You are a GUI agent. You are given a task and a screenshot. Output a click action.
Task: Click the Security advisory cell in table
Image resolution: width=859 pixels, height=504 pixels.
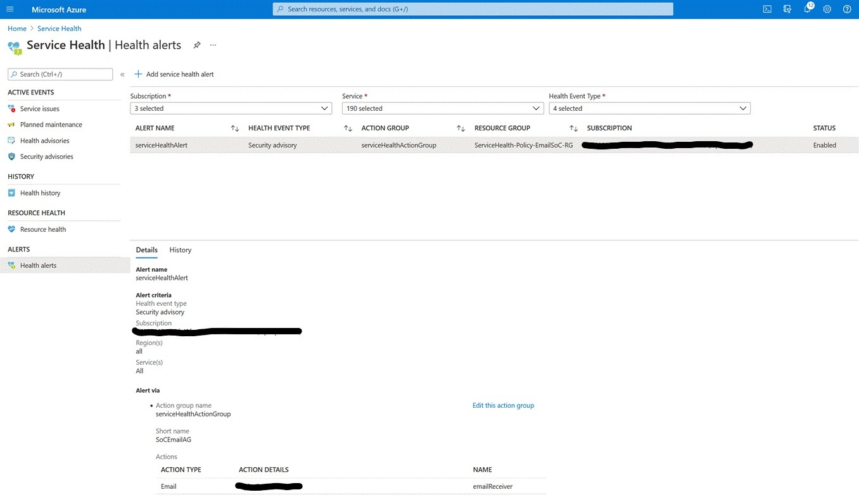(x=272, y=145)
